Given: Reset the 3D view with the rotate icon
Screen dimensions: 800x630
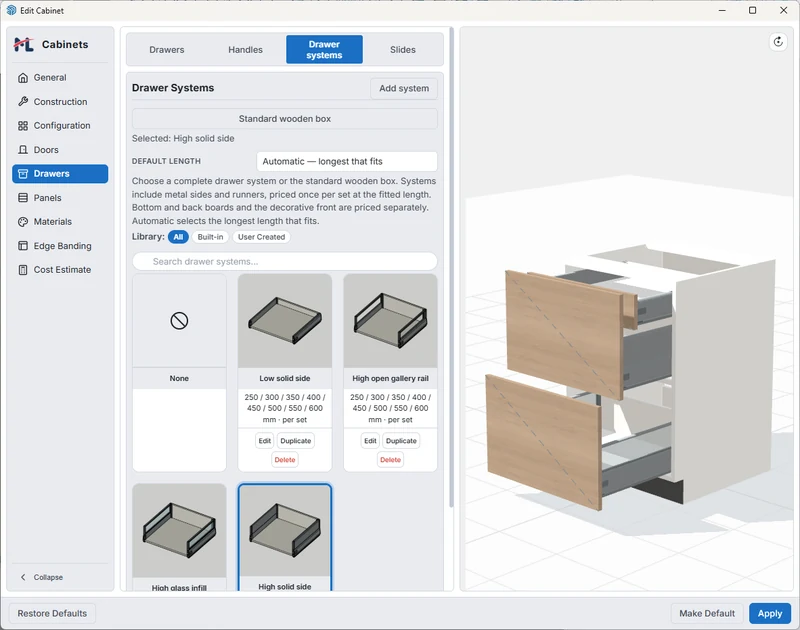Looking at the screenshot, I should click(x=778, y=42).
